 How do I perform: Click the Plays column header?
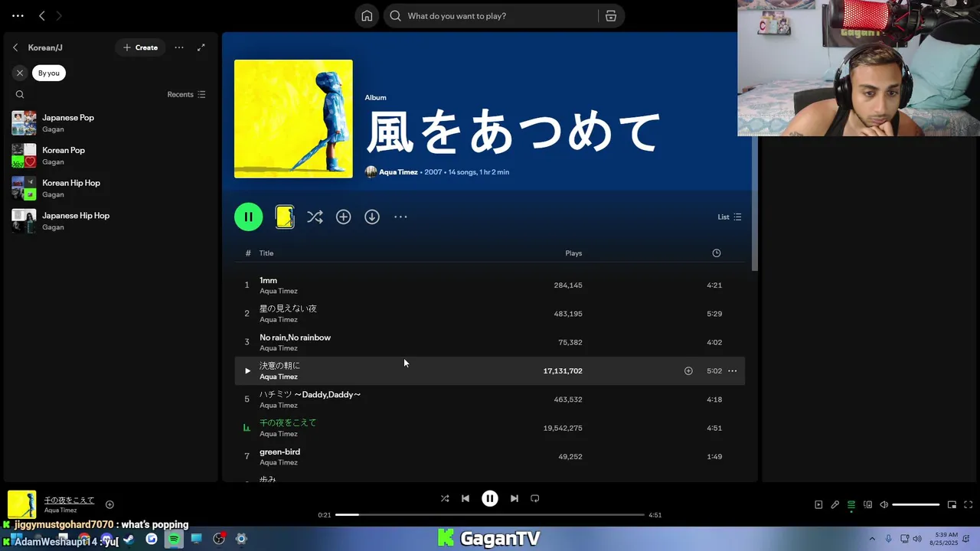pos(573,253)
